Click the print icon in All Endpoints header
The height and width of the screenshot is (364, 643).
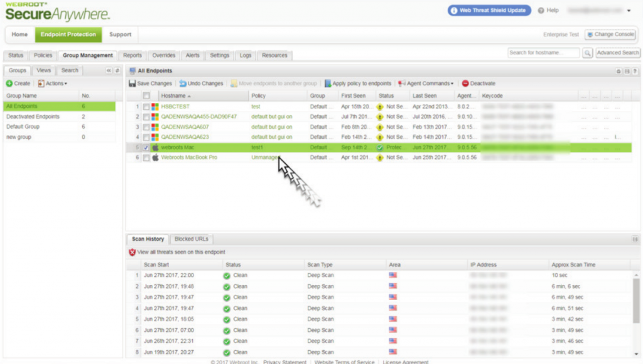tap(619, 72)
